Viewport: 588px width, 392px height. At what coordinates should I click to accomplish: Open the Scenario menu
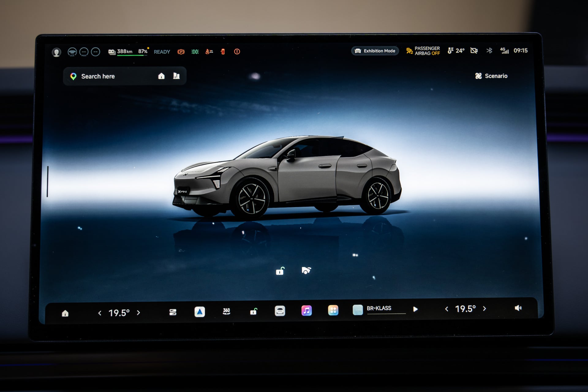(491, 76)
